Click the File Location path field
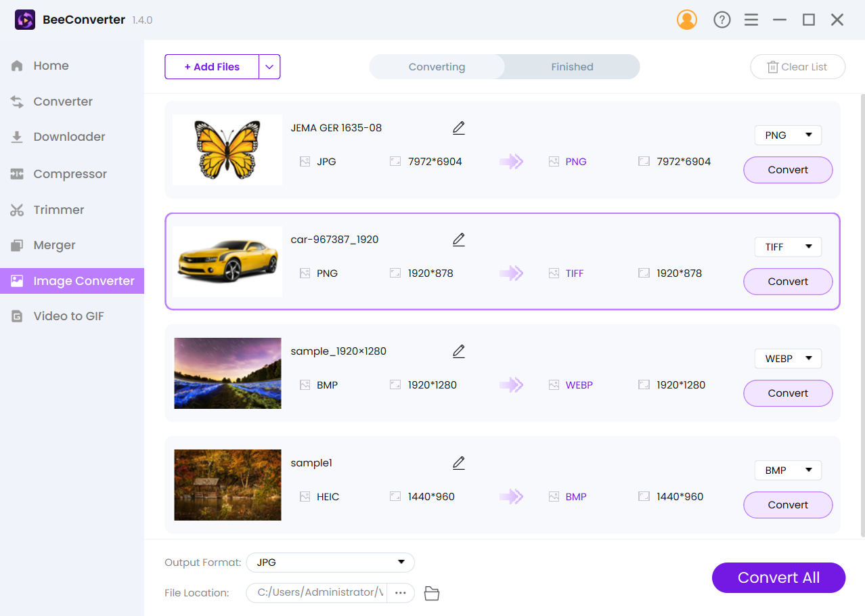 318,592
